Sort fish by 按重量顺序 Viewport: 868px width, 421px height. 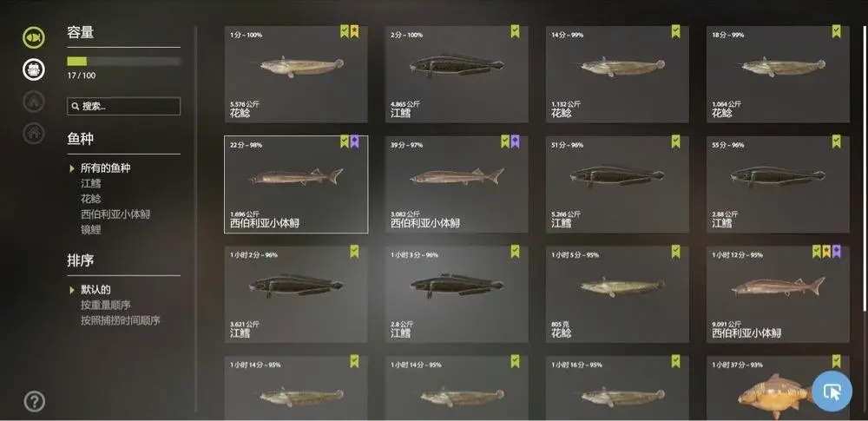pyautogui.click(x=106, y=305)
